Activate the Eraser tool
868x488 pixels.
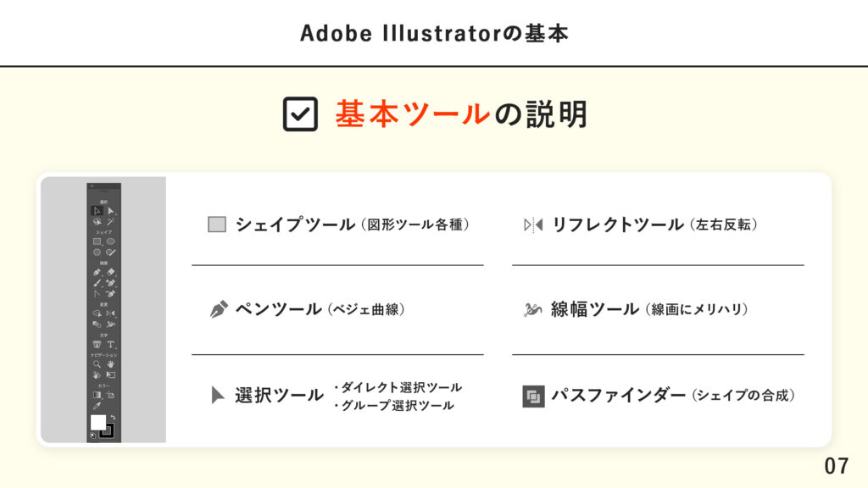pyautogui.click(x=111, y=273)
